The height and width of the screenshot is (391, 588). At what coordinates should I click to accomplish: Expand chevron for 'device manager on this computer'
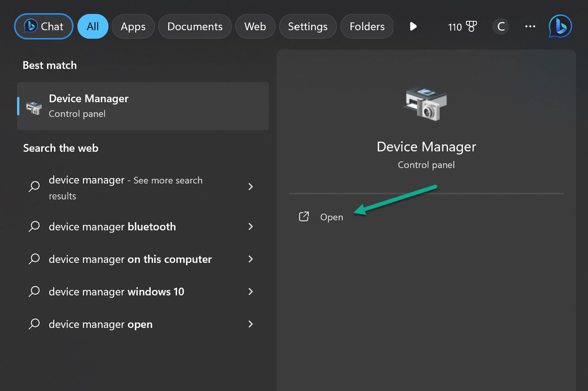pos(251,259)
